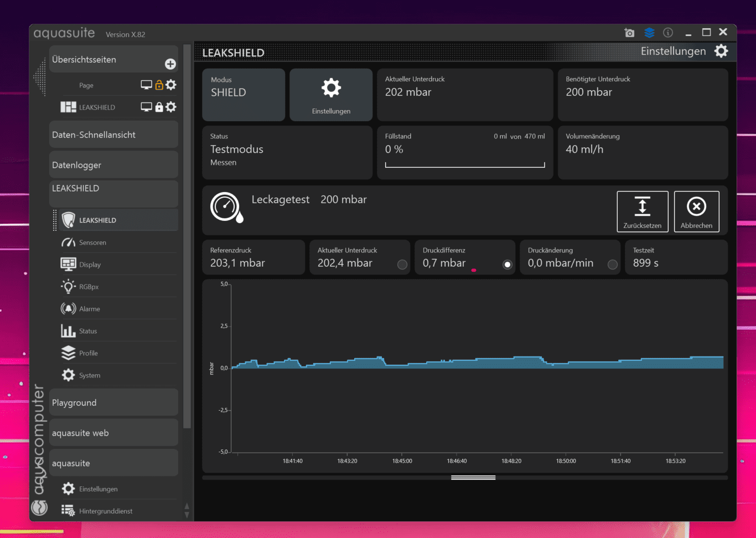Toggle white lock in LEAKSHIELD overview row

pyautogui.click(x=159, y=107)
